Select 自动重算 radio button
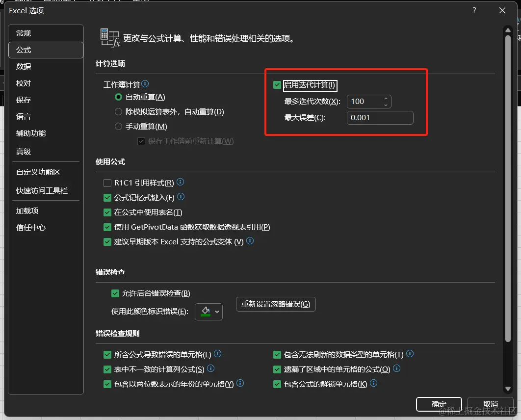 pyautogui.click(x=118, y=97)
